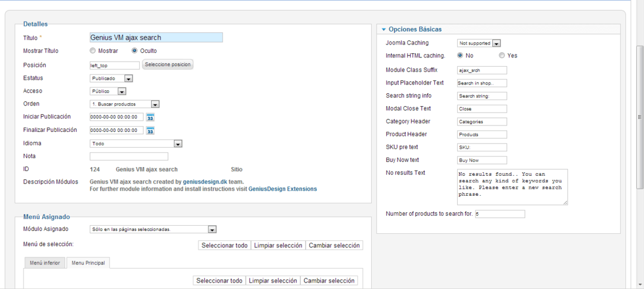The width and height of the screenshot is (644, 289).
Task: Open the Módulo Asignado dropdown
Action: (153, 229)
